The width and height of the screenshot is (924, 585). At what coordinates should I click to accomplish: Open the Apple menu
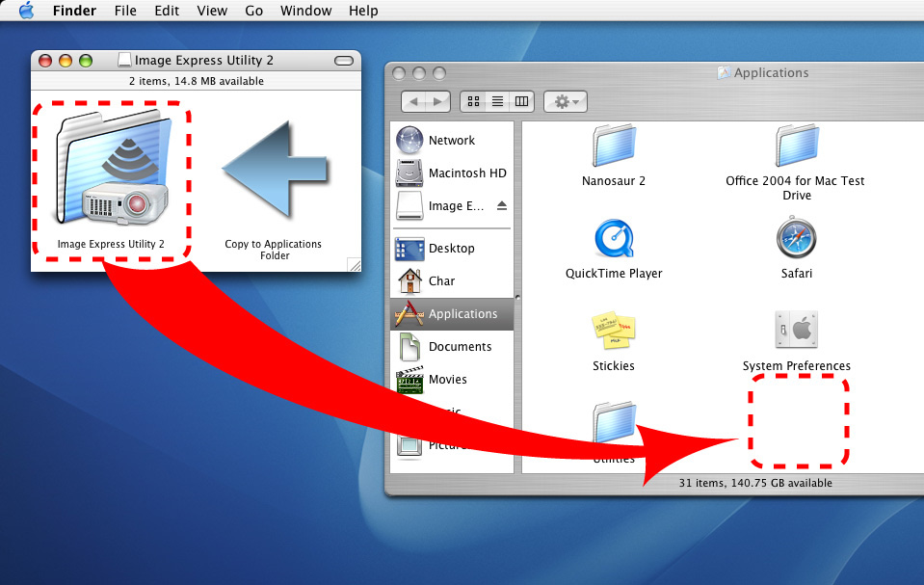tap(26, 11)
